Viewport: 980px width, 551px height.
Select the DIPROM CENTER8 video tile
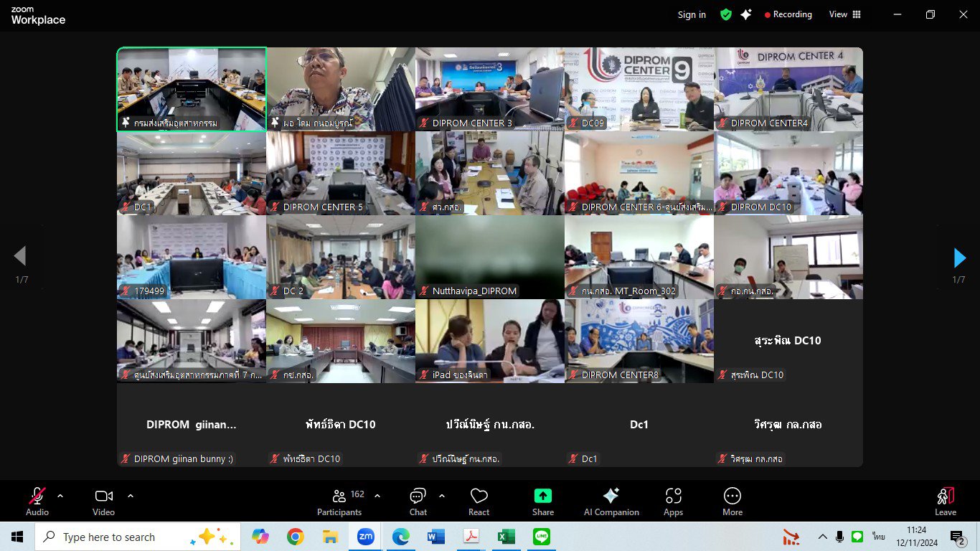(639, 341)
